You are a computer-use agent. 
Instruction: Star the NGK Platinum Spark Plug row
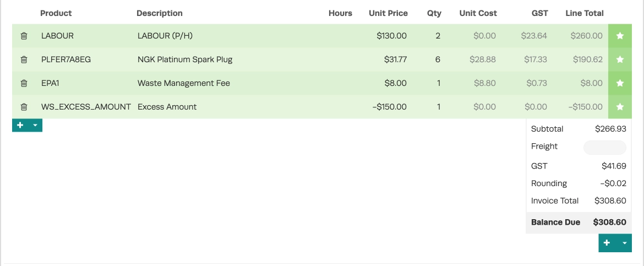pos(620,59)
